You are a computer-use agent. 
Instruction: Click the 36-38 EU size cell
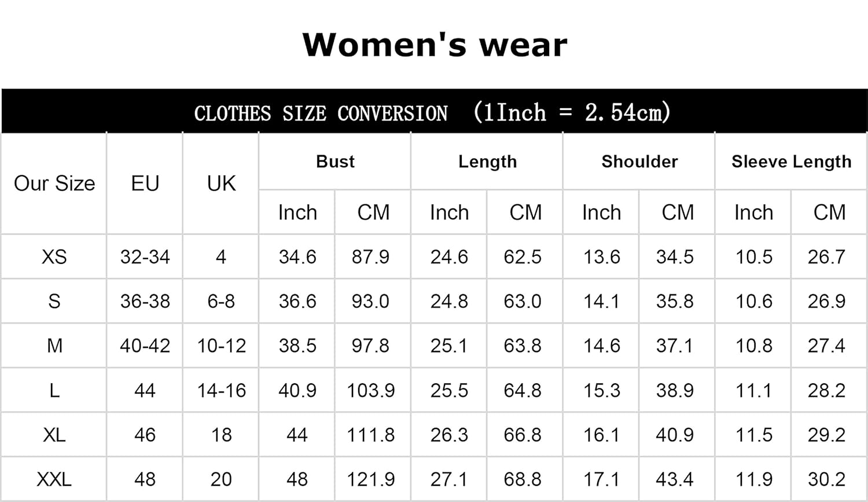145,301
